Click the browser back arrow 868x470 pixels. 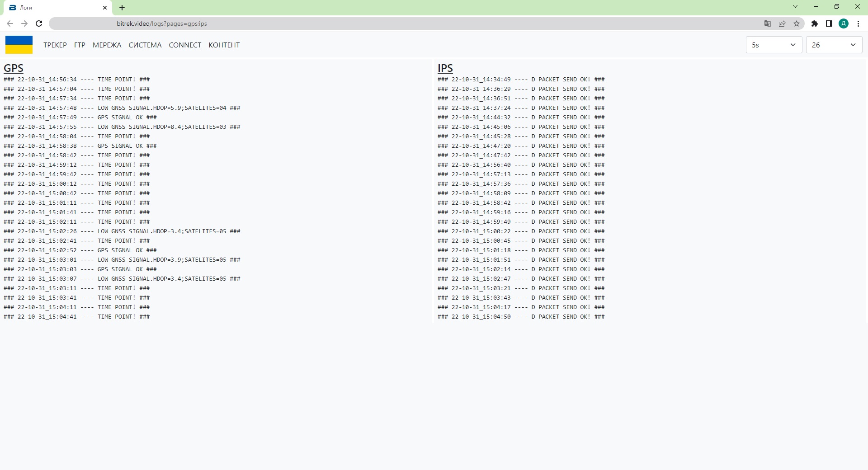pos(10,23)
